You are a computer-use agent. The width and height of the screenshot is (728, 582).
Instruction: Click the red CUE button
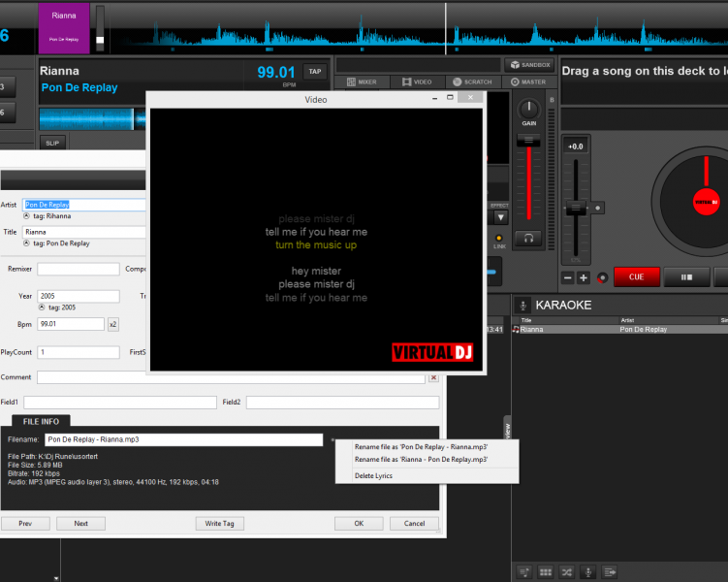point(636,277)
